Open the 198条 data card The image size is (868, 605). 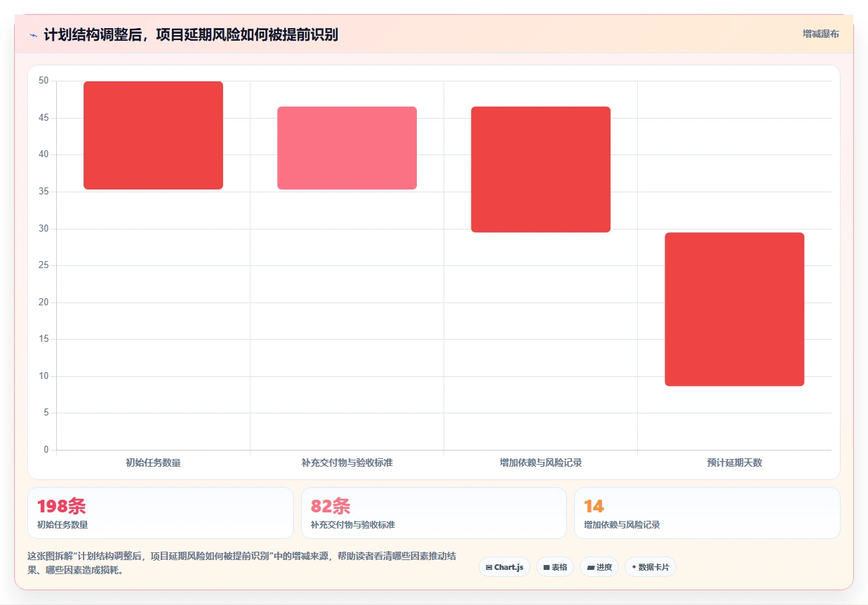161,513
